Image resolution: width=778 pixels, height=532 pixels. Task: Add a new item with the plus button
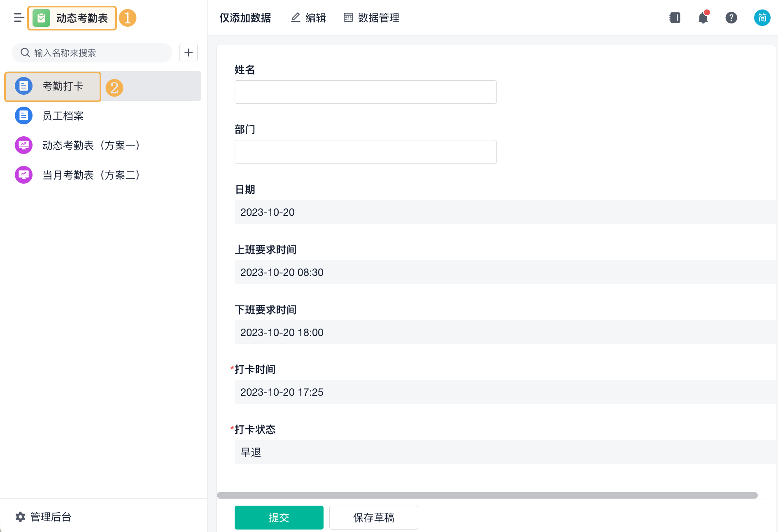[189, 53]
